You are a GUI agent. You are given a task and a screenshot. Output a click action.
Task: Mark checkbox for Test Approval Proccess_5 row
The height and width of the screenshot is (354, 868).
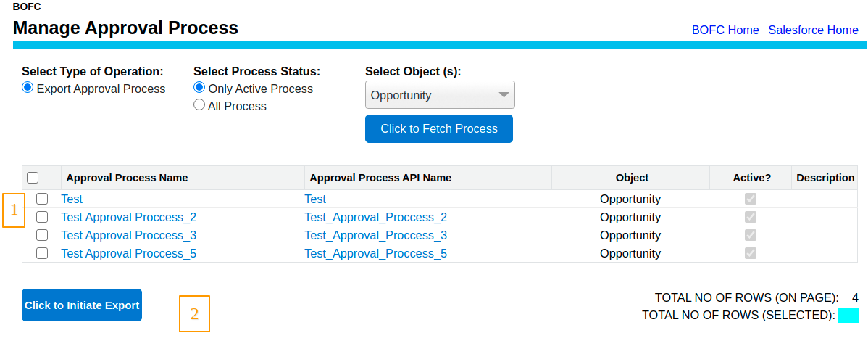point(42,254)
